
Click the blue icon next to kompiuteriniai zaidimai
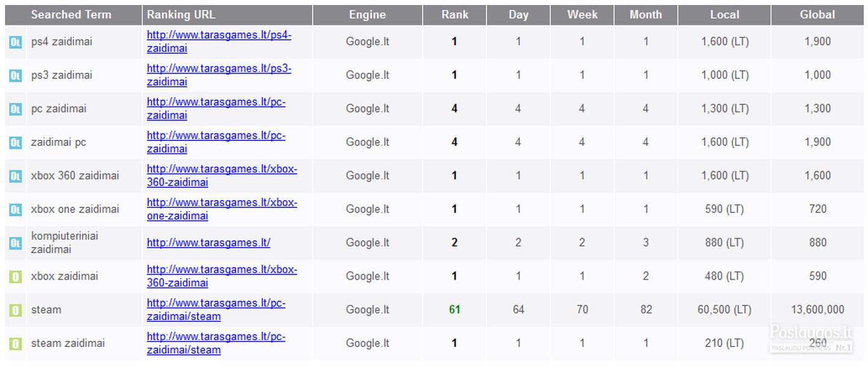point(15,243)
